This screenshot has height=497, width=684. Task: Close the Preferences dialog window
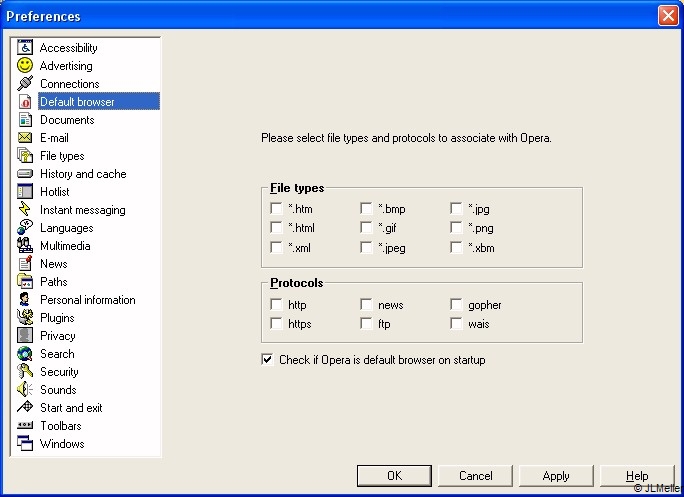point(668,16)
